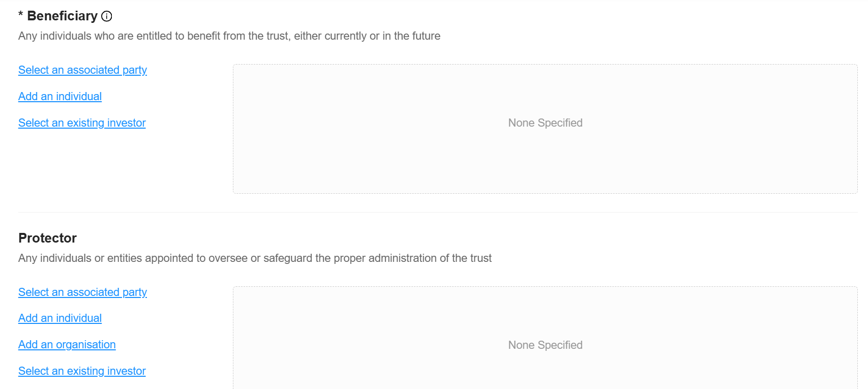Add an organisation as Protector

pos(67,345)
